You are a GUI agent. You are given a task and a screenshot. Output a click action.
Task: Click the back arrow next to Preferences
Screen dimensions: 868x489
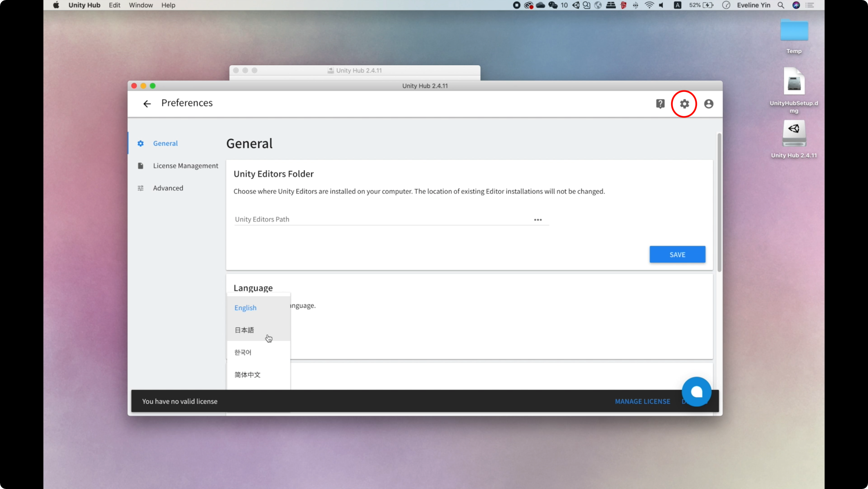pyautogui.click(x=147, y=104)
